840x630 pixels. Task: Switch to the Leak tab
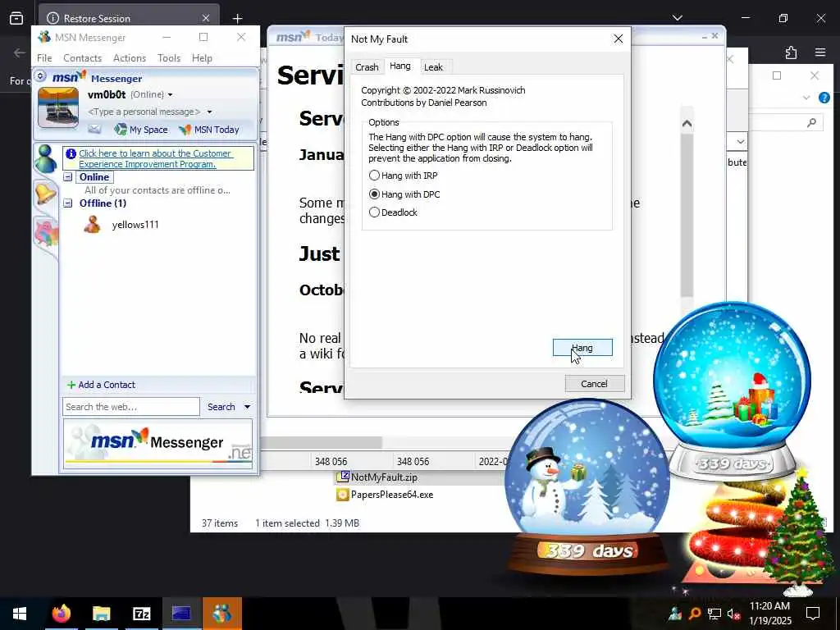pos(433,67)
